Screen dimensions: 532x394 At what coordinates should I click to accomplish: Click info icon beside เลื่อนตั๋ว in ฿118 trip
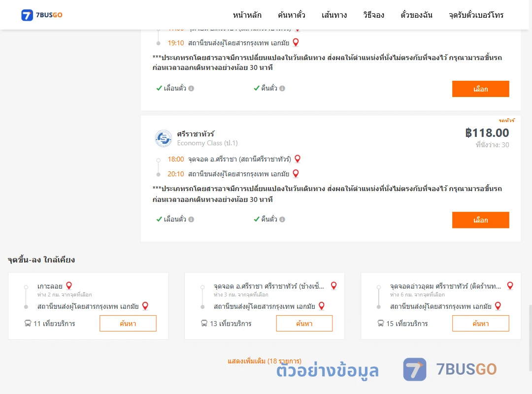191,219
